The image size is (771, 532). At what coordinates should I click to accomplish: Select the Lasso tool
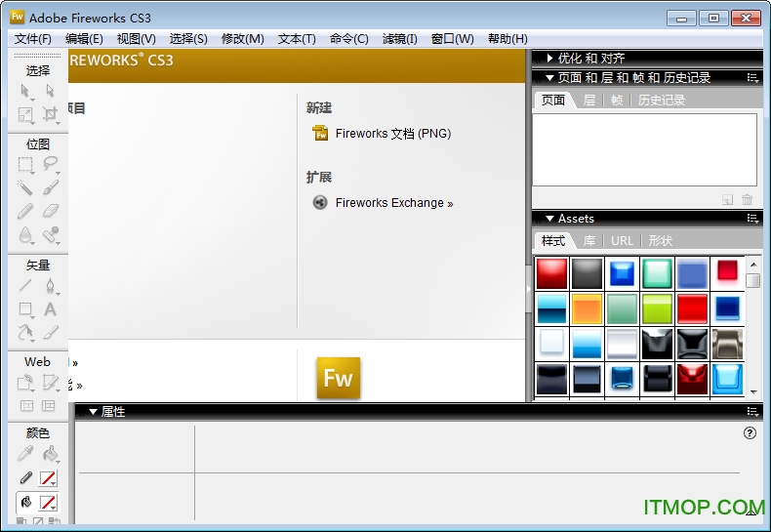[50, 164]
